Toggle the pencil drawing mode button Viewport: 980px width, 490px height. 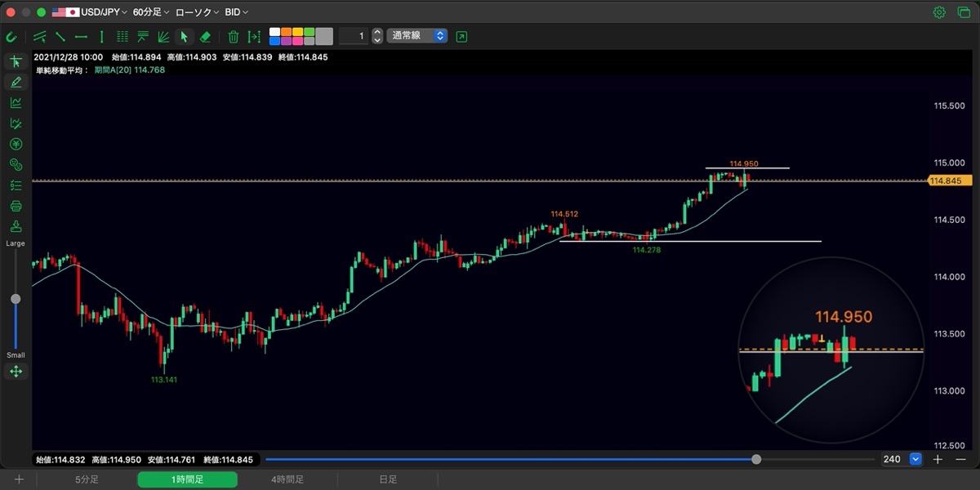tap(16, 82)
